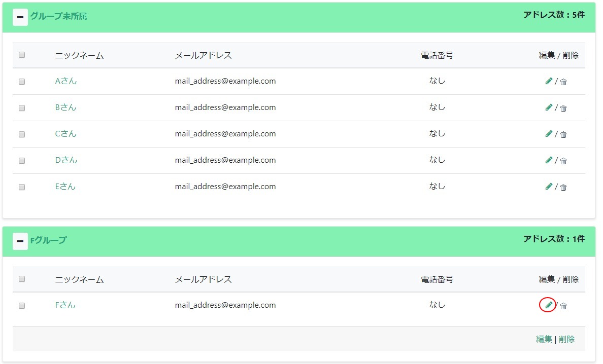Collapse the グループ未所属 section
This screenshot has height=364, width=603.
(20, 17)
